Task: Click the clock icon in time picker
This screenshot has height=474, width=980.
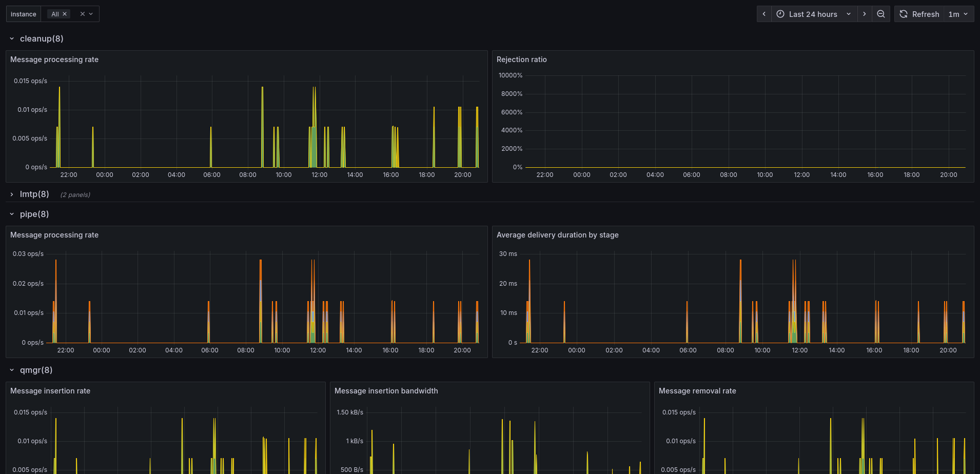Action: point(780,14)
